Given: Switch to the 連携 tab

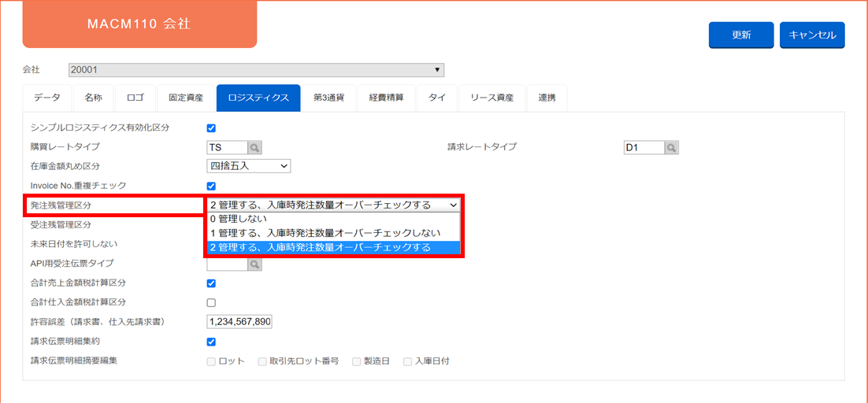Looking at the screenshot, I should 547,98.
